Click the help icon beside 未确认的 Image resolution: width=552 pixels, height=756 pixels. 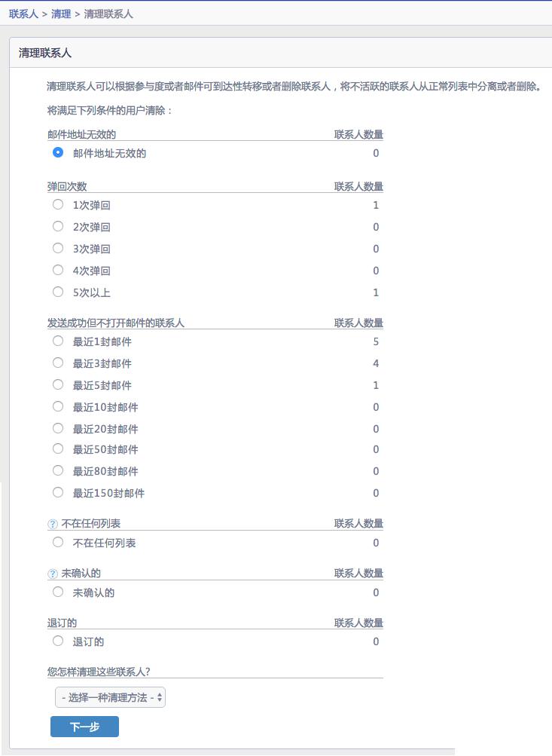53,574
